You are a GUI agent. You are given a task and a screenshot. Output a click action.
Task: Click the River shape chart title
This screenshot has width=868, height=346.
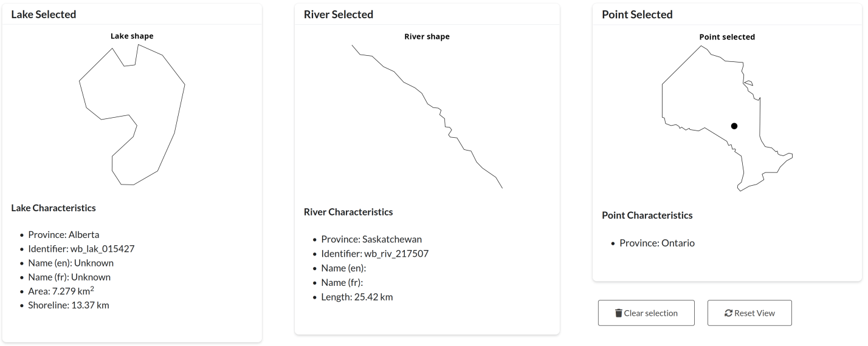coord(427,36)
